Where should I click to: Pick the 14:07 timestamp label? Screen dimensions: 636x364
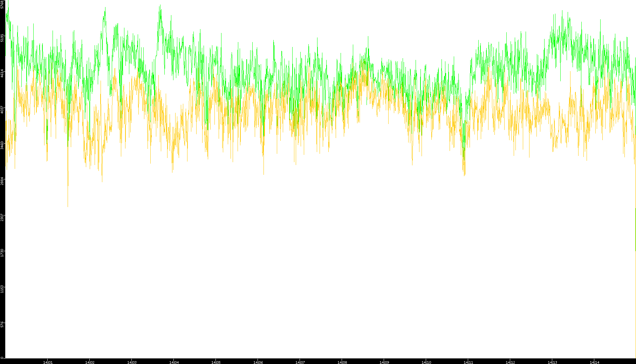click(300, 362)
